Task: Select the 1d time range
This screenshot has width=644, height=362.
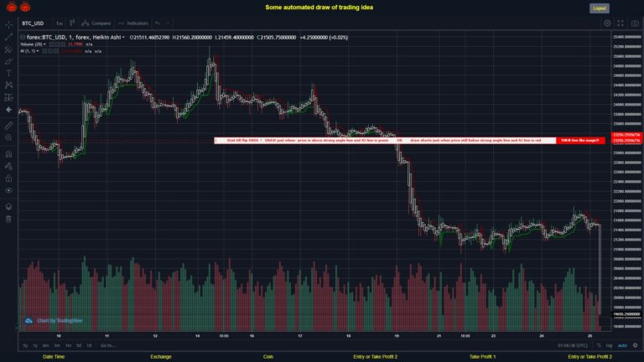Action: coord(89,345)
